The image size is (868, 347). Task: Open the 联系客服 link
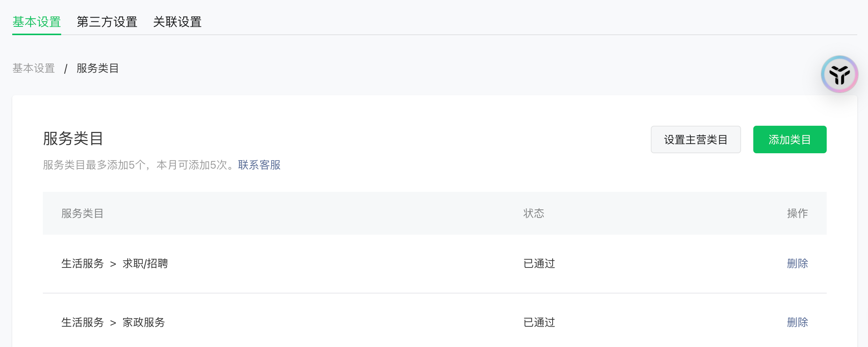pos(259,165)
